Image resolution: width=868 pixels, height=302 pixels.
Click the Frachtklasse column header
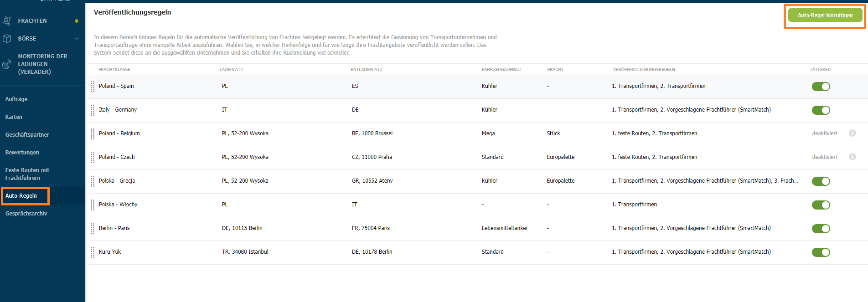114,70
